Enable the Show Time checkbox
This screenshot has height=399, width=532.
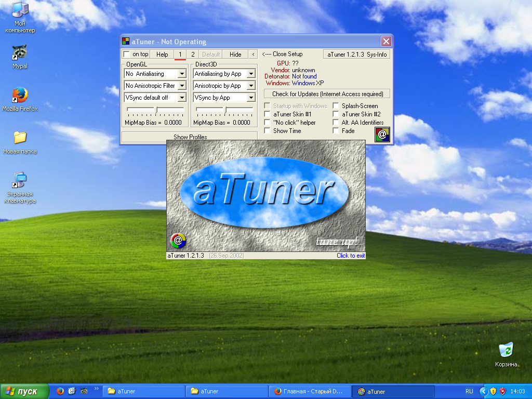(267, 131)
